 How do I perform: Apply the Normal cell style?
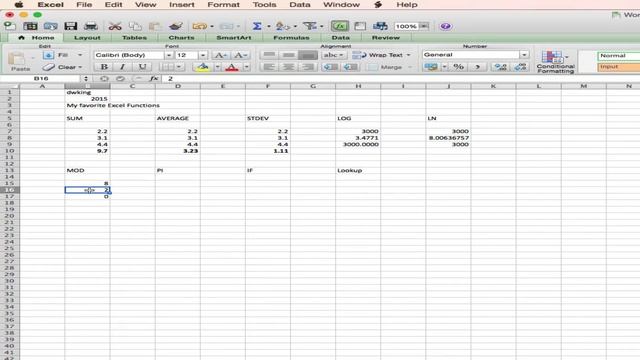(x=618, y=56)
